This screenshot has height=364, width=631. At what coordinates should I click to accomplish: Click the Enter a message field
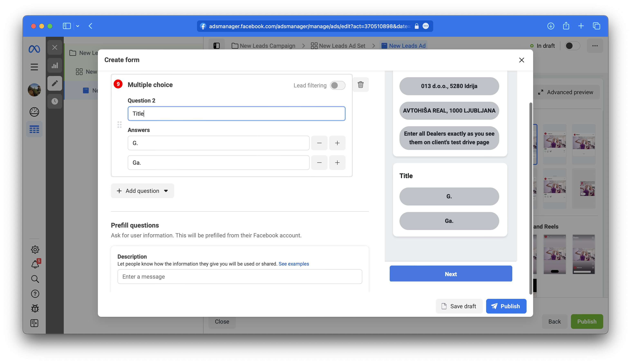point(240,277)
